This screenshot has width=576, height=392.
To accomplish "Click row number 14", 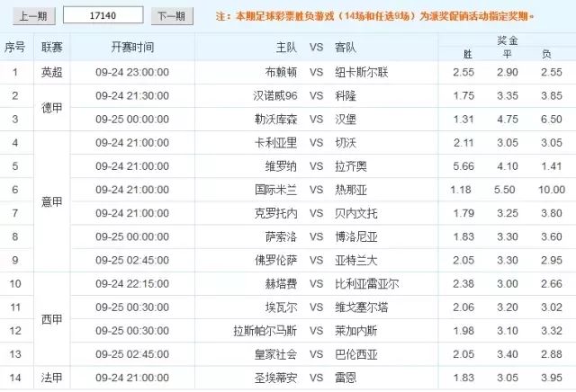I will [x=15, y=378].
